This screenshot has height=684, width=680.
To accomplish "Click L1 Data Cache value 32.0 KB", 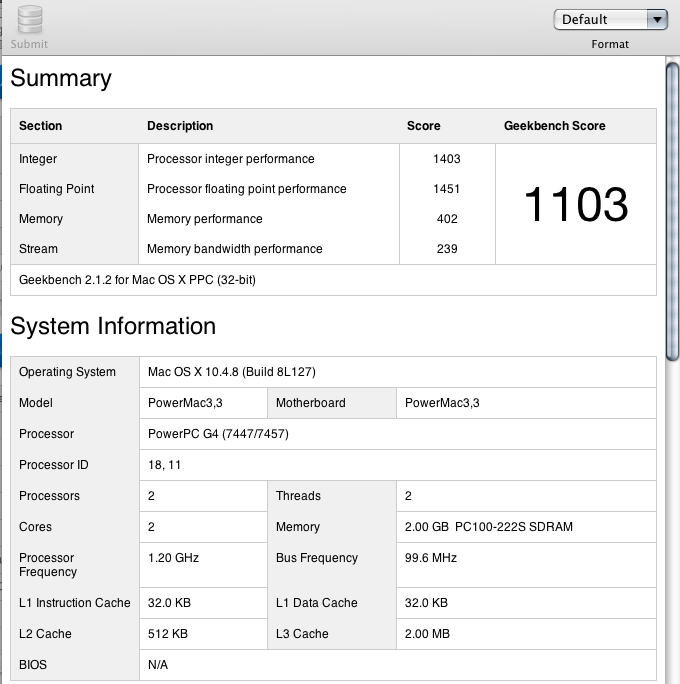I will coord(426,603).
